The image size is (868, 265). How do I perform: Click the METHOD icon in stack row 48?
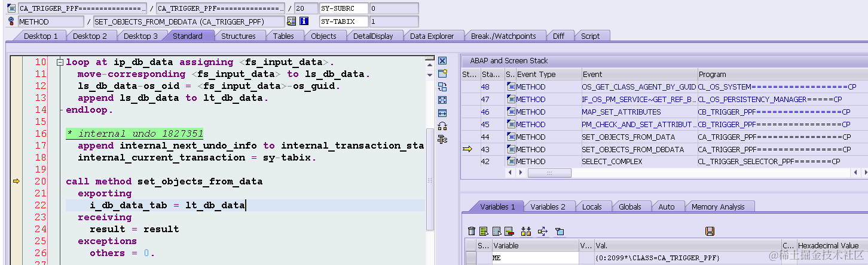511,87
